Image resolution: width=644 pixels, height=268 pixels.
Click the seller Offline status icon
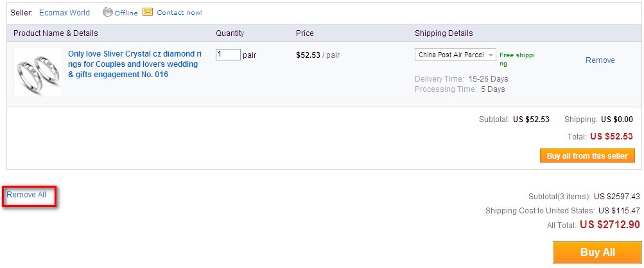[x=107, y=12]
